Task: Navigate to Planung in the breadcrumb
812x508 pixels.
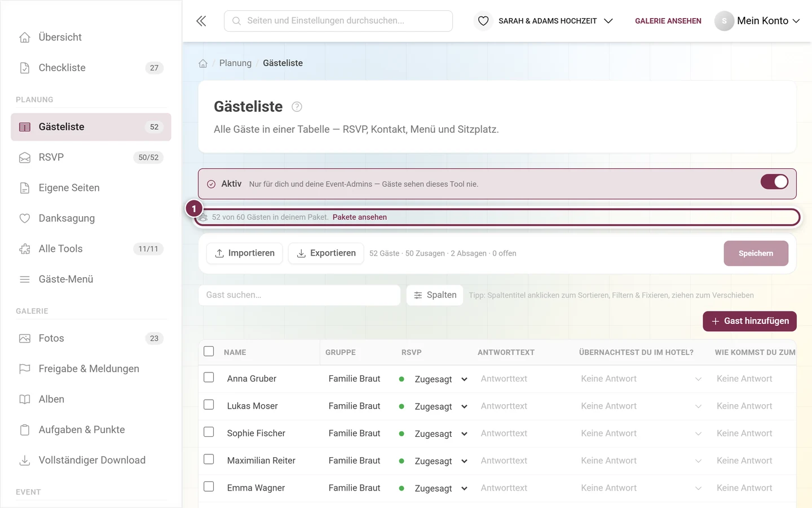Action: click(x=235, y=63)
